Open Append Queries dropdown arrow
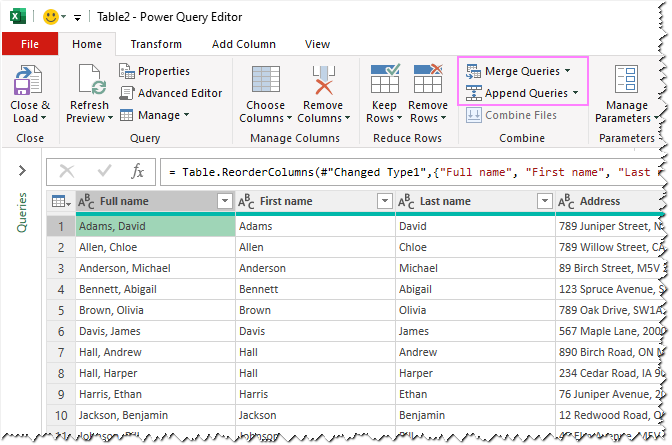This screenshot has height=445, width=672. coord(575,93)
